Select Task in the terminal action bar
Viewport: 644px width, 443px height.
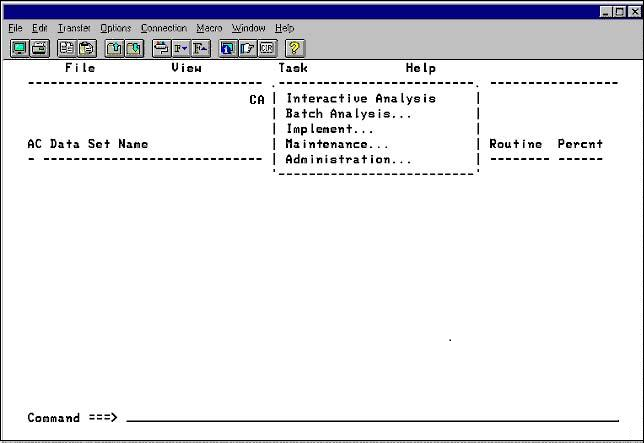(293, 68)
